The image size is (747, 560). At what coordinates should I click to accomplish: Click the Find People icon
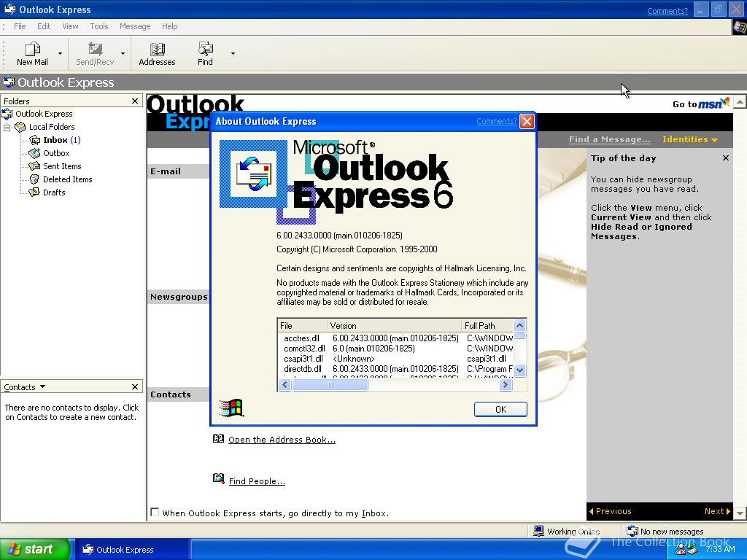pyautogui.click(x=218, y=478)
